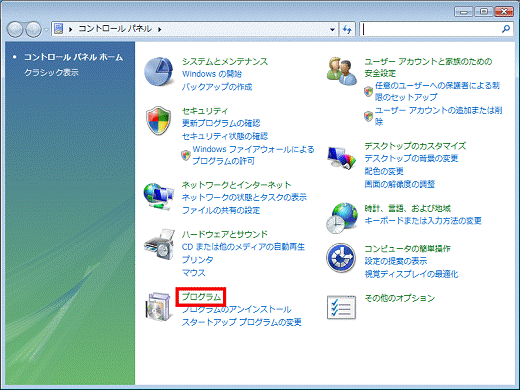This screenshot has height=390, width=520.
Task: Expand the root arrow before コントロール パネル breadcrumb
Action: point(70,29)
